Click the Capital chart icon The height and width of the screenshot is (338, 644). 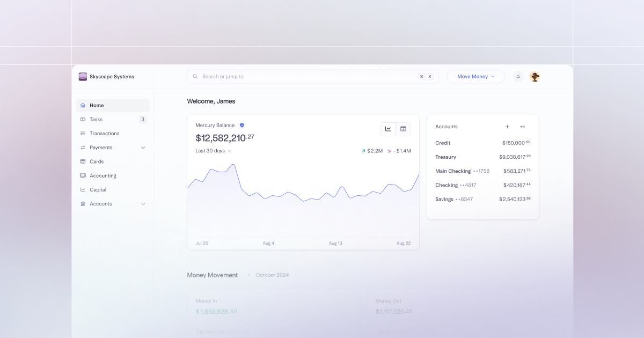click(83, 189)
